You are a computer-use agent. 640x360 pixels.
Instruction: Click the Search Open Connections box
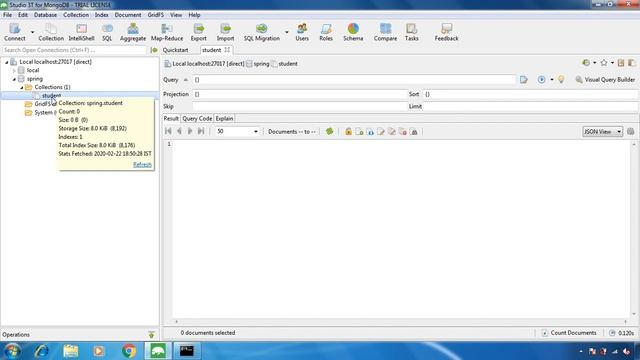(x=74, y=50)
